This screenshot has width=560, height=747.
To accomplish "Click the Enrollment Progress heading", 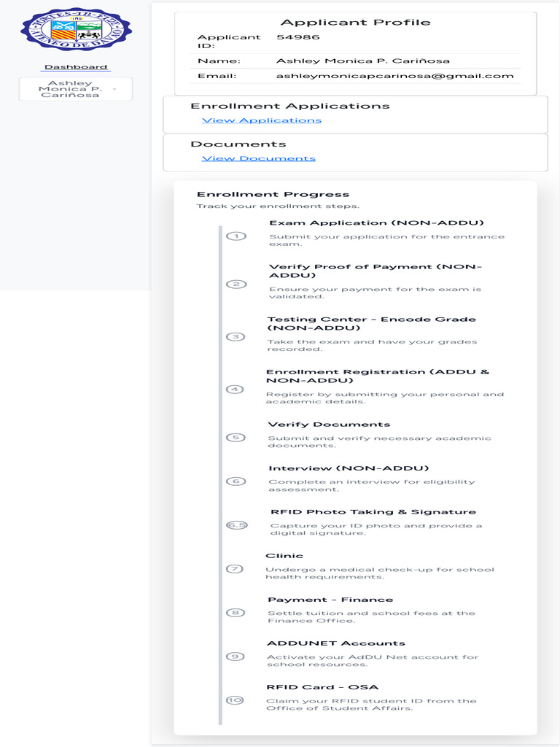I will point(273,195).
